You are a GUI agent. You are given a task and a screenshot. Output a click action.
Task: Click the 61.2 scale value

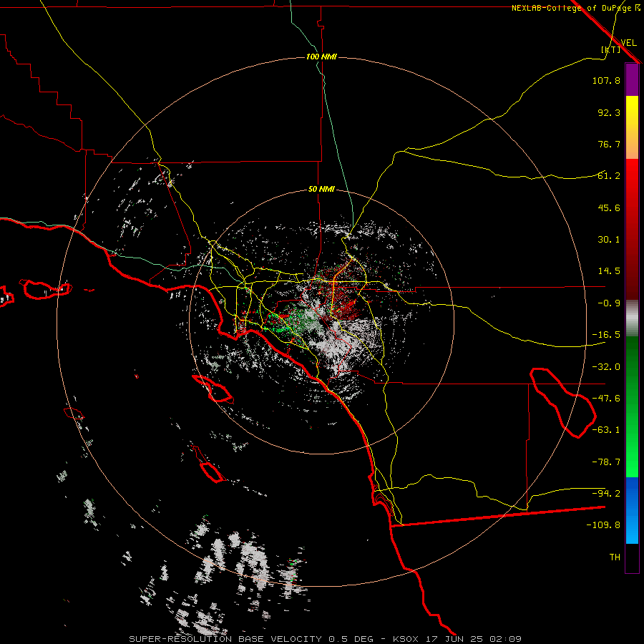click(609, 176)
